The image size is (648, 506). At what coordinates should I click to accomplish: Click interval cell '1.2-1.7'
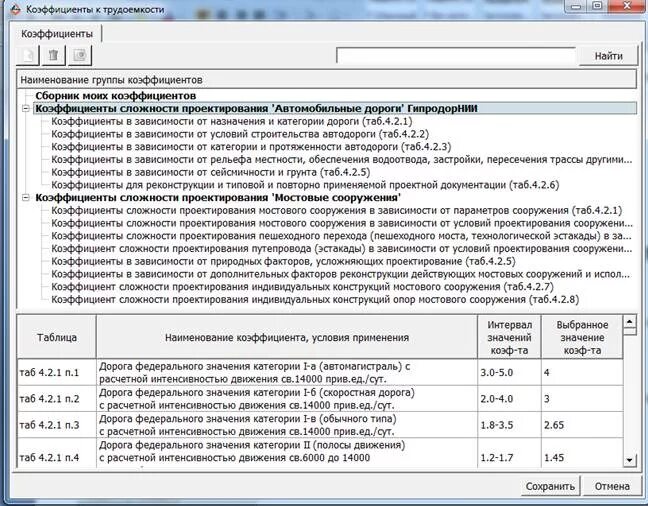(x=509, y=453)
